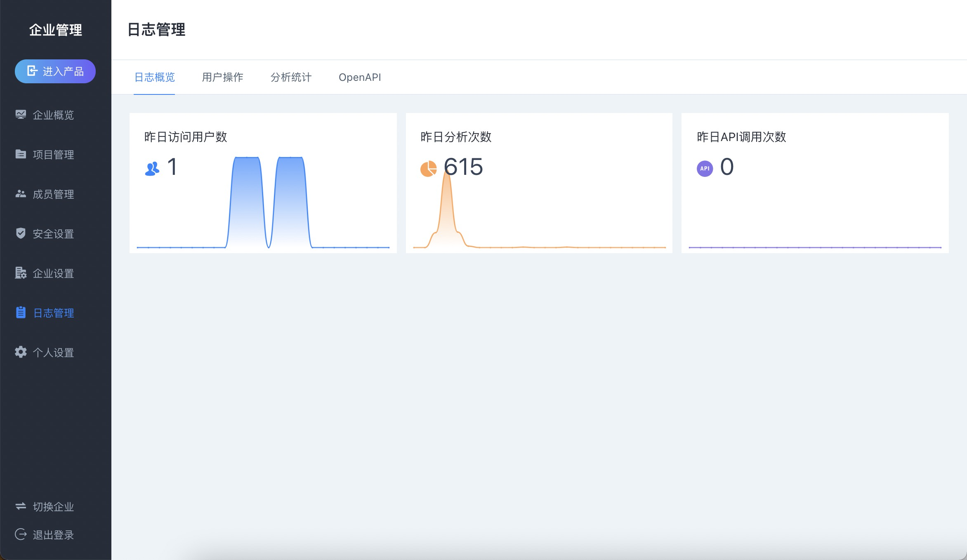Click the 进入产品 button

coord(55,71)
